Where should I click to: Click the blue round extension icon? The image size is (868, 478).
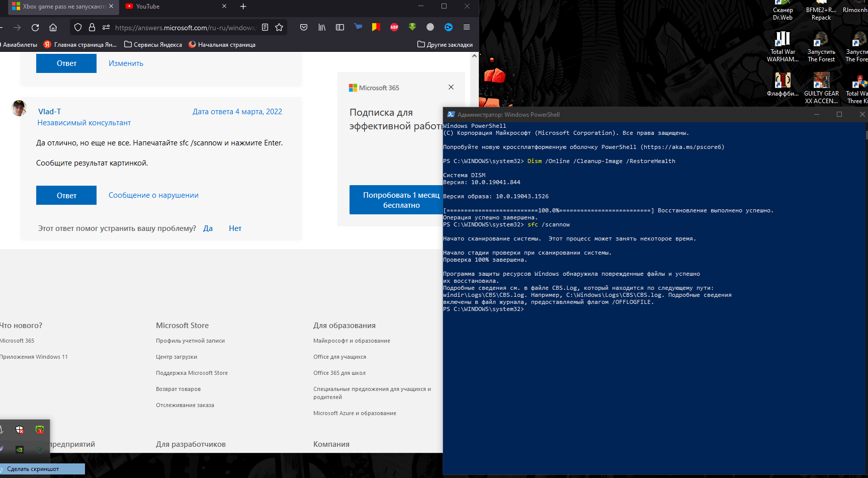449,27
